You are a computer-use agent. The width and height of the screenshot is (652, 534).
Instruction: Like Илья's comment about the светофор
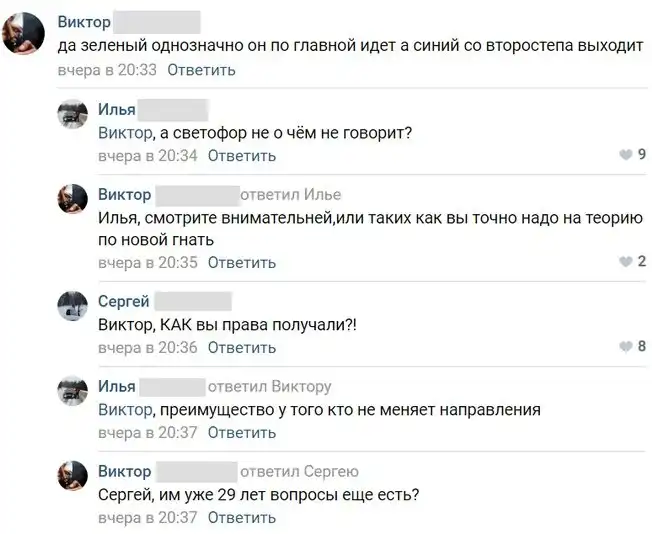(626, 154)
